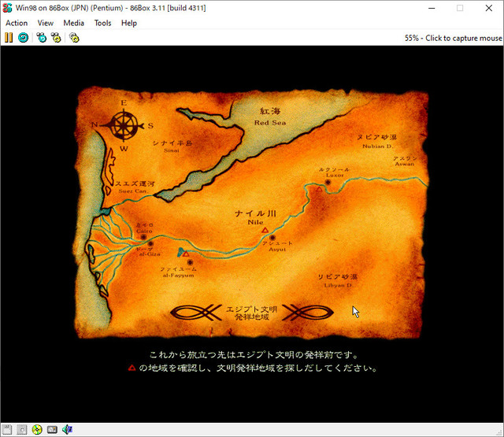Click the 'Asyut' text label
Viewport: 504px width, 437px height.
click(277, 250)
